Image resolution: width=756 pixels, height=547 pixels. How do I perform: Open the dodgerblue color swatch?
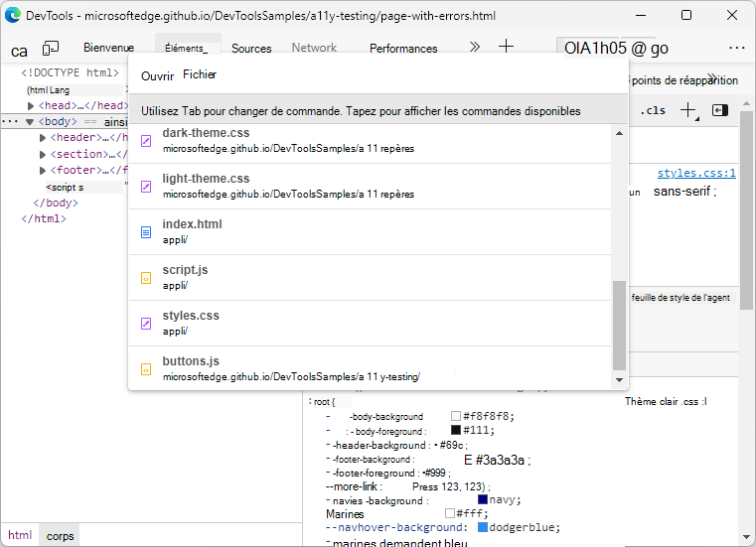tap(483, 527)
